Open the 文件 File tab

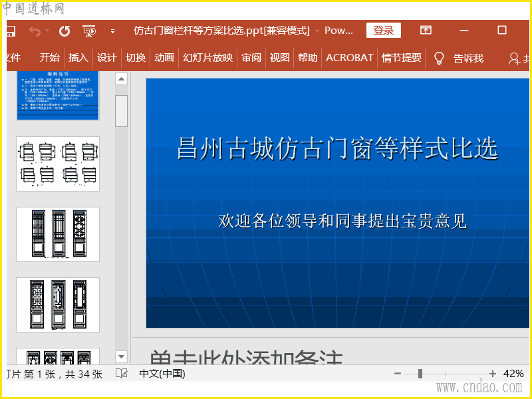[13, 58]
